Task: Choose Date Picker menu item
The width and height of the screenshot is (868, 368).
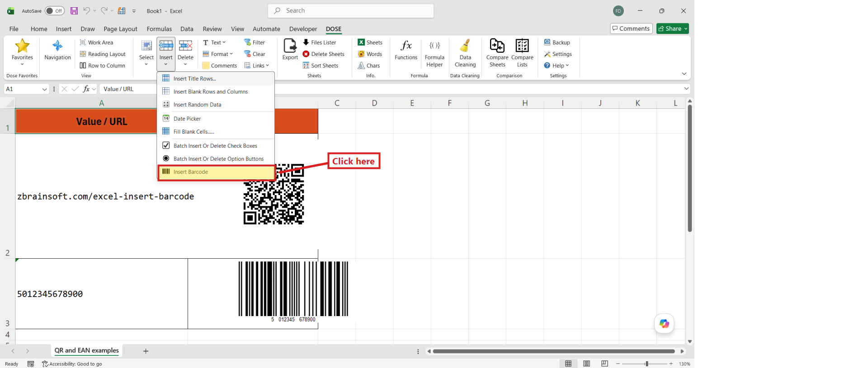Action: [216, 119]
